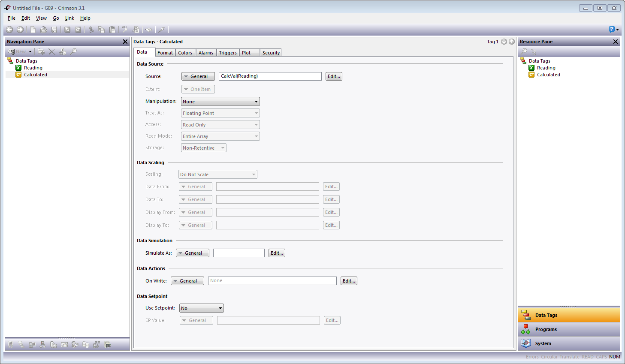The height and width of the screenshot is (364, 625).
Task: Select Programs category in Resource Pane
Action: [569, 329]
